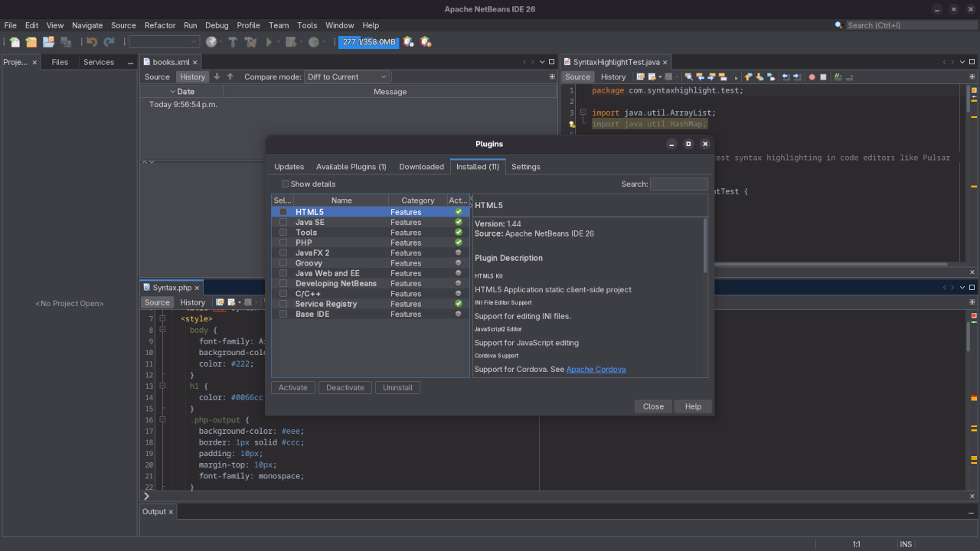Open document list arrow in books.xml pane
This screenshot has width=980, height=551.
pyautogui.click(x=543, y=62)
